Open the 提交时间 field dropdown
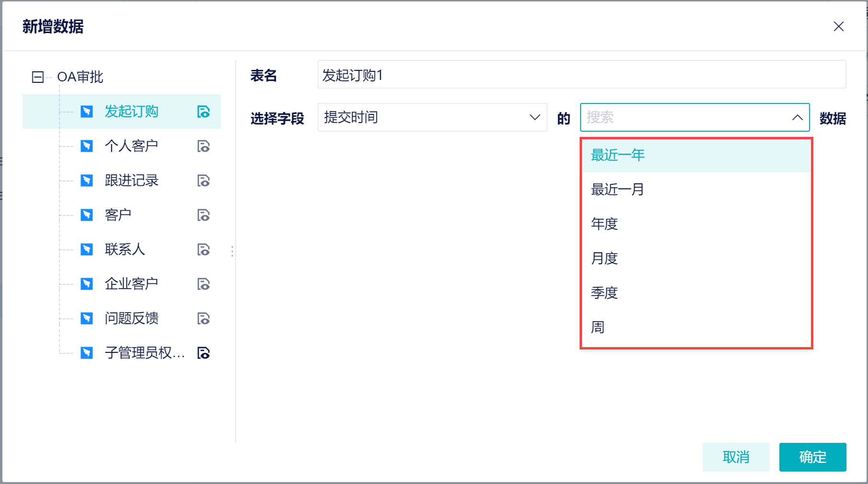Image resolution: width=868 pixels, height=484 pixels. 432,117
